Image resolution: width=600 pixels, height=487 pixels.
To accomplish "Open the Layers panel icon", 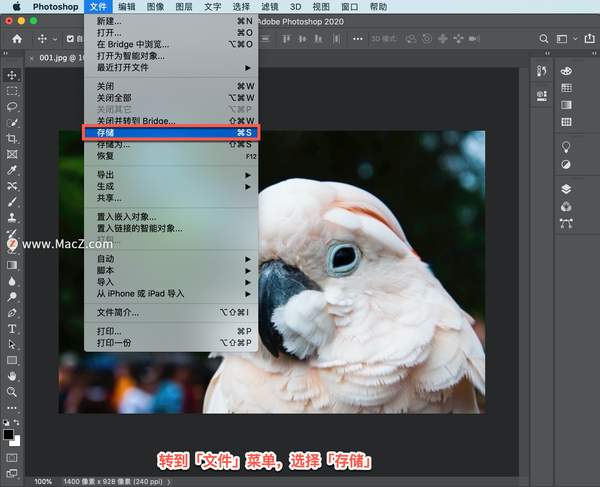I will [566, 188].
